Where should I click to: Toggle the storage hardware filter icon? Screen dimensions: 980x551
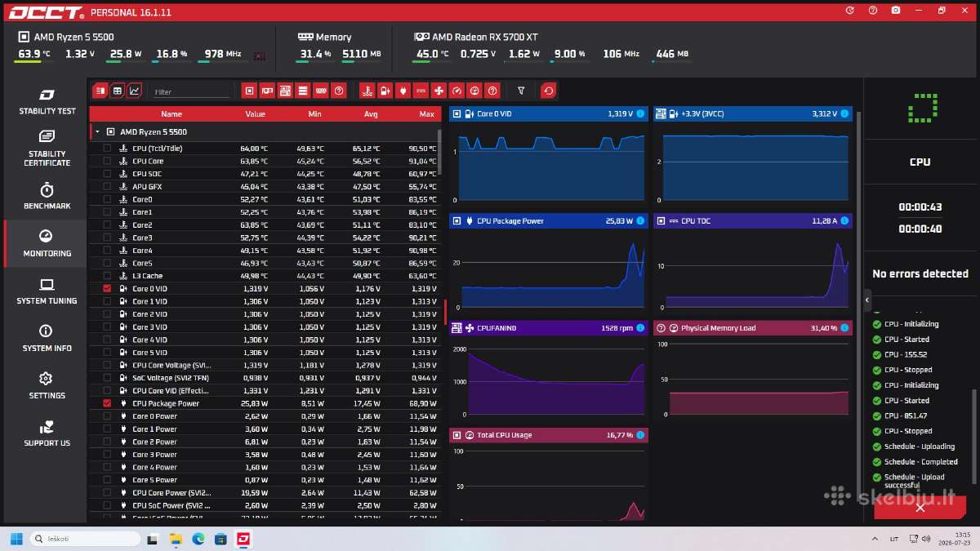(303, 91)
